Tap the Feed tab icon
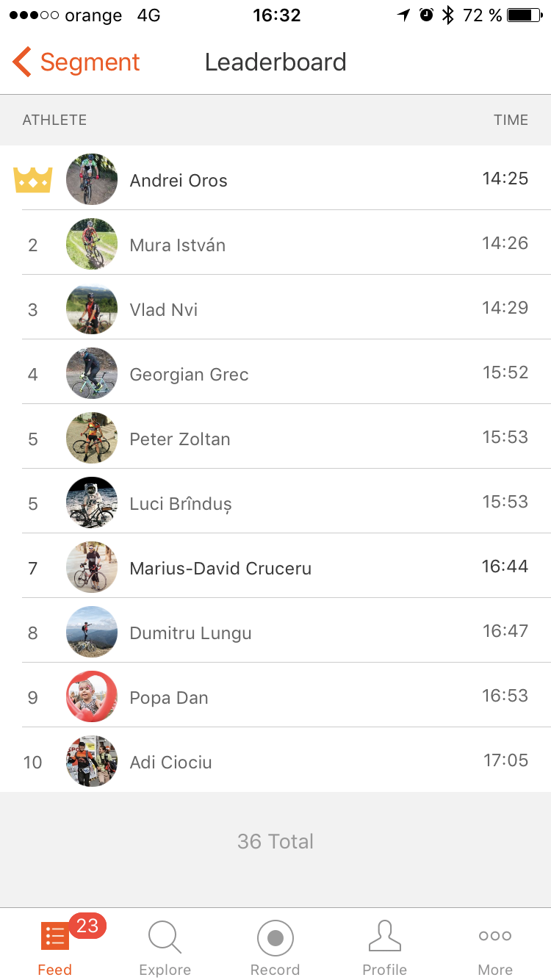Screen dimensions: 551x980 click(55, 937)
